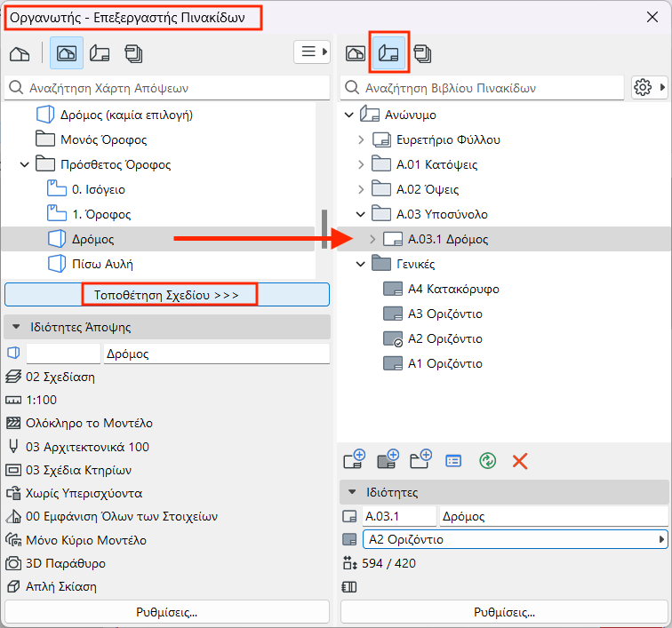This screenshot has height=628, width=672.
Task: Select Layout Book icon in right panel
Action: pos(388,53)
